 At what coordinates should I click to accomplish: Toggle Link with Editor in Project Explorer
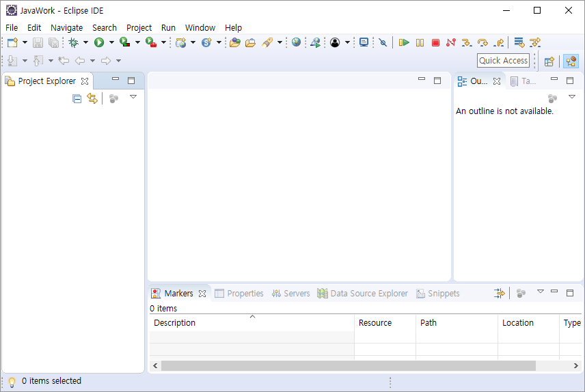[x=92, y=98]
